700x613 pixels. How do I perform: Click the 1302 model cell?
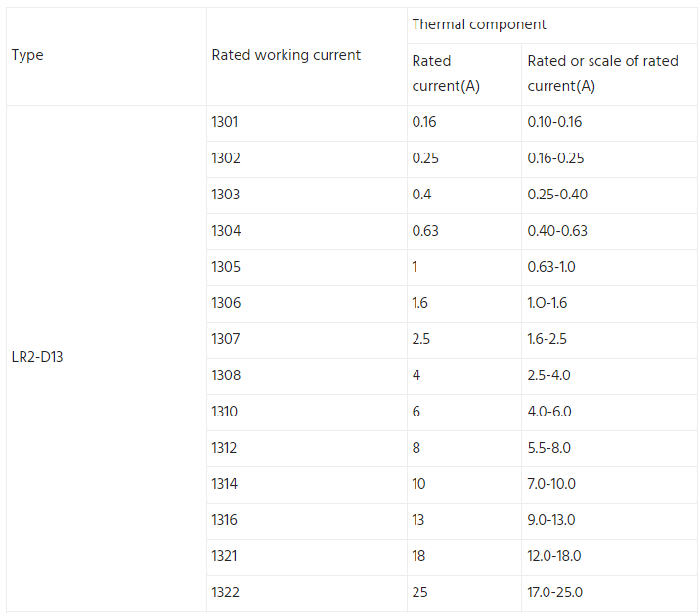(x=307, y=159)
